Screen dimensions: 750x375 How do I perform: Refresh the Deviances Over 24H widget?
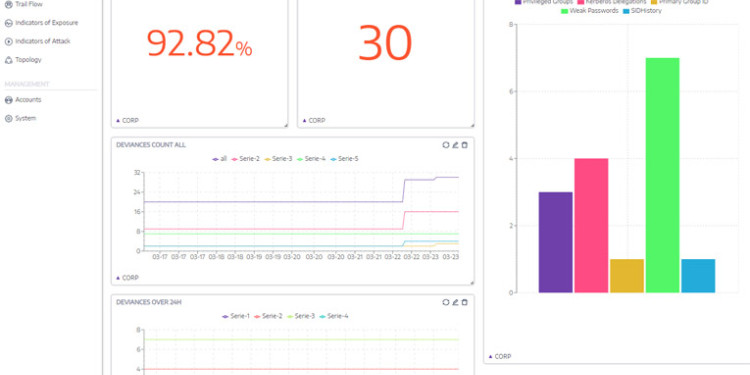coord(446,302)
